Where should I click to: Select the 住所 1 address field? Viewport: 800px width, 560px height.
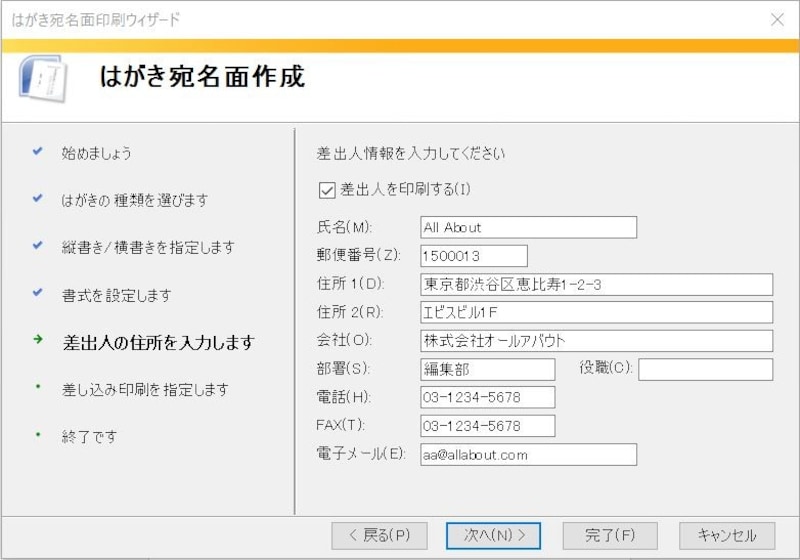[x=596, y=284]
